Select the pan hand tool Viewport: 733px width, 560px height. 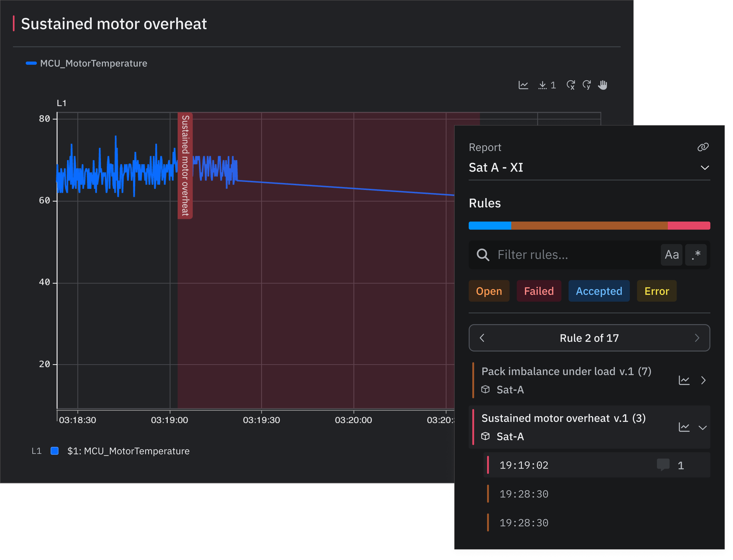[602, 85]
